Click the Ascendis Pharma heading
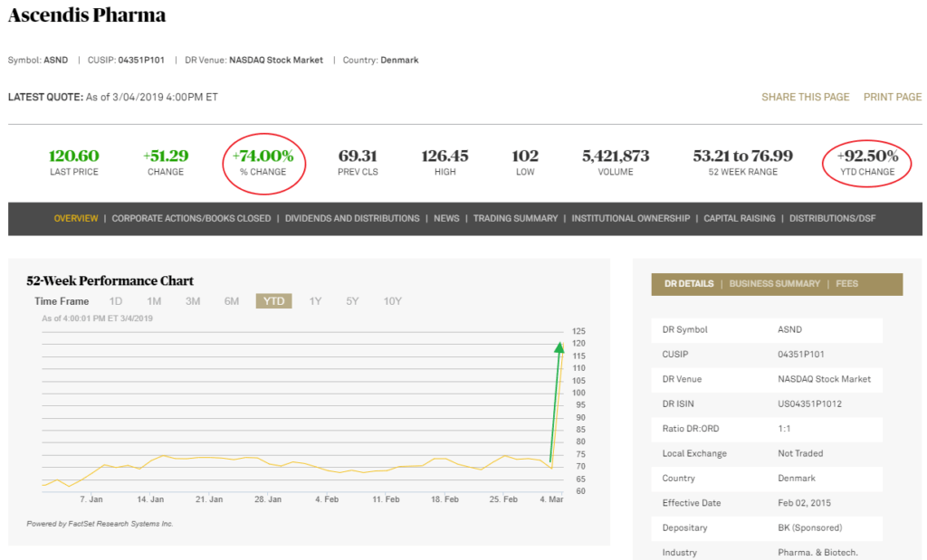Image resolution: width=927 pixels, height=560 pixels. pyautogui.click(x=87, y=14)
